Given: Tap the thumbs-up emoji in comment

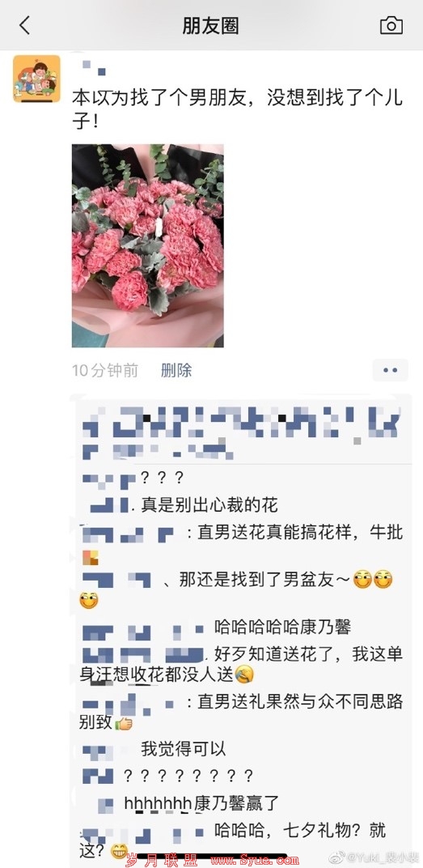Looking at the screenshot, I should [123, 723].
